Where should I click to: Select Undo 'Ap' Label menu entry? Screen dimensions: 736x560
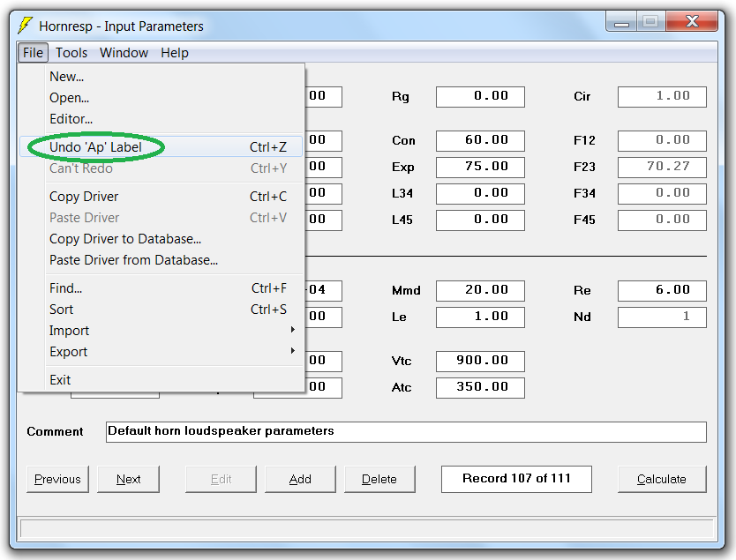pos(162,146)
